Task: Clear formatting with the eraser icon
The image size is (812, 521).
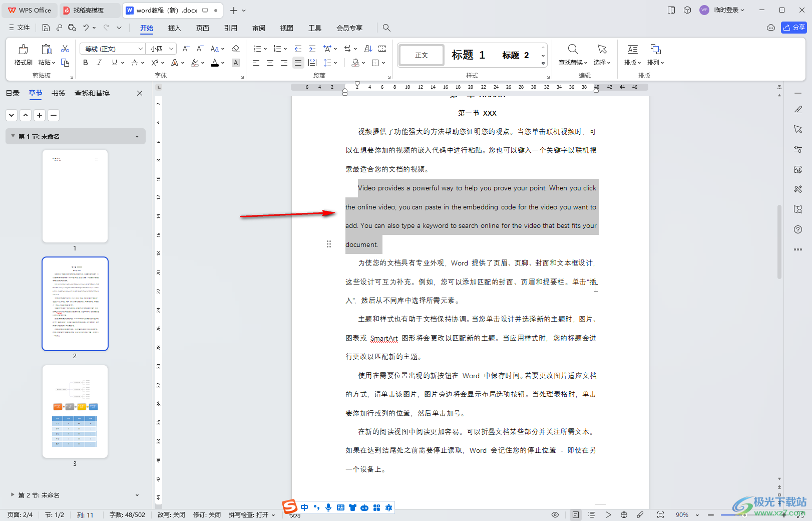Action: (x=236, y=49)
